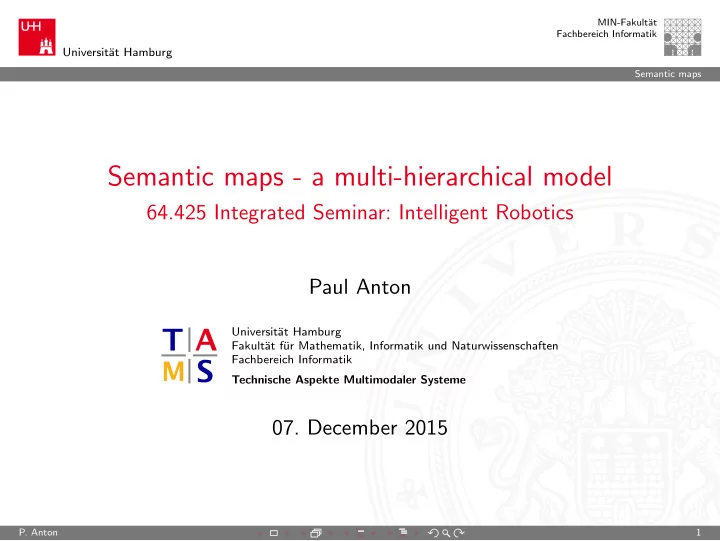Click 'Universität Hamburg' line beside TAMS logo

[x=287, y=332]
